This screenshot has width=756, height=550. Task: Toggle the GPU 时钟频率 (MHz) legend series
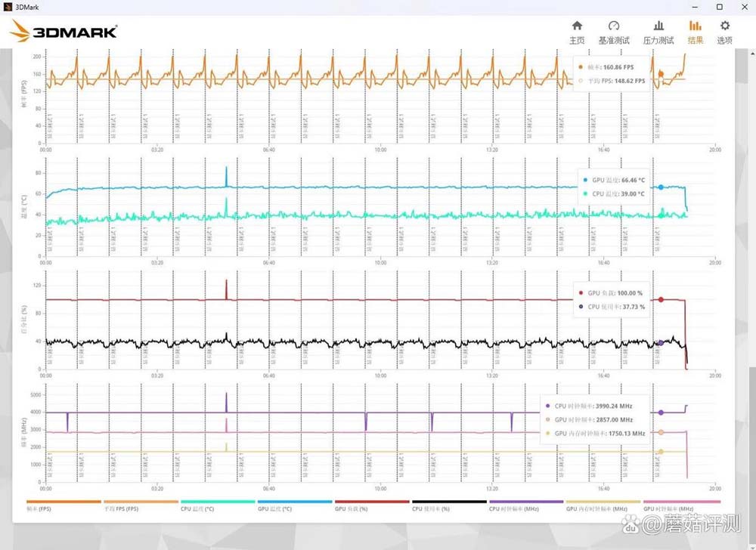click(x=682, y=505)
